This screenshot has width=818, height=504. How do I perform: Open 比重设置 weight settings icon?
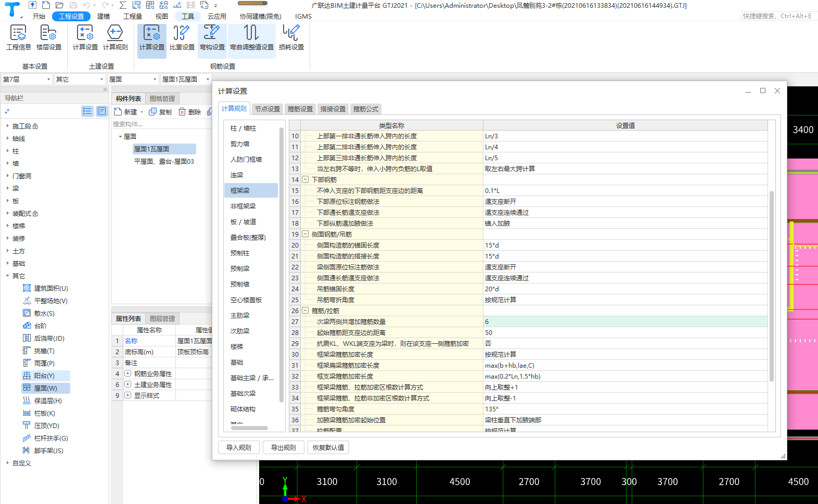point(182,38)
